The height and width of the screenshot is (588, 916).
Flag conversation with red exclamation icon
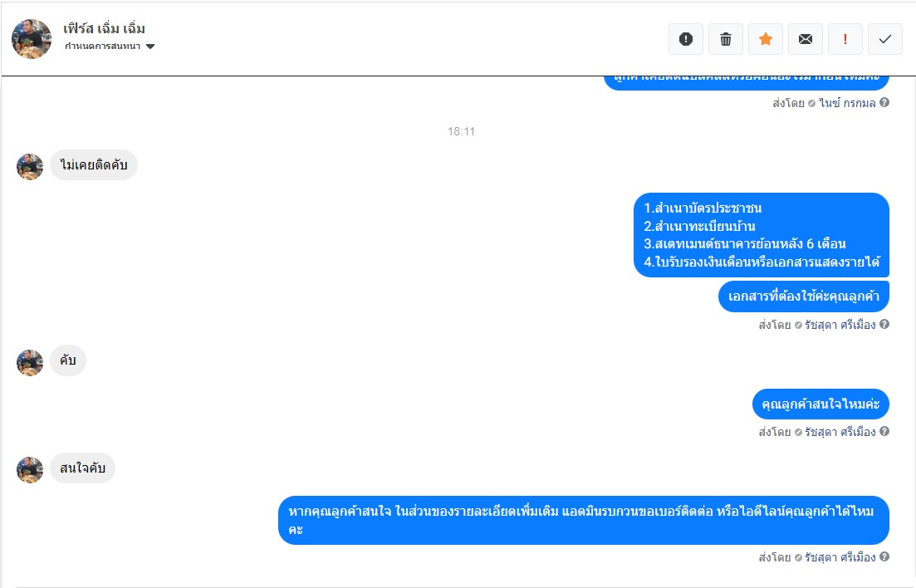(x=845, y=39)
